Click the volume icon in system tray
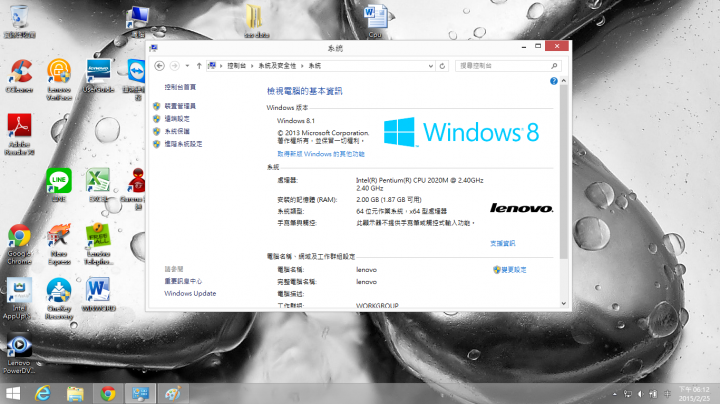720x404 pixels. coord(641,394)
